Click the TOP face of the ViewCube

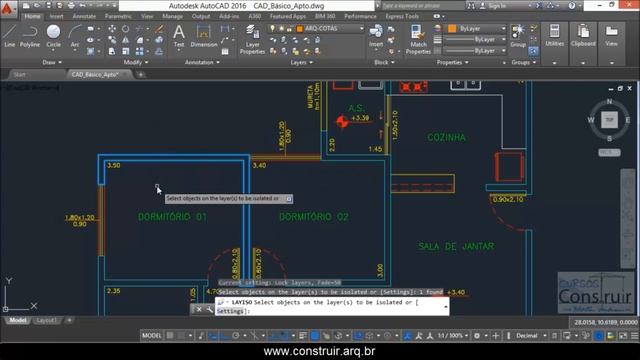click(x=609, y=120)
